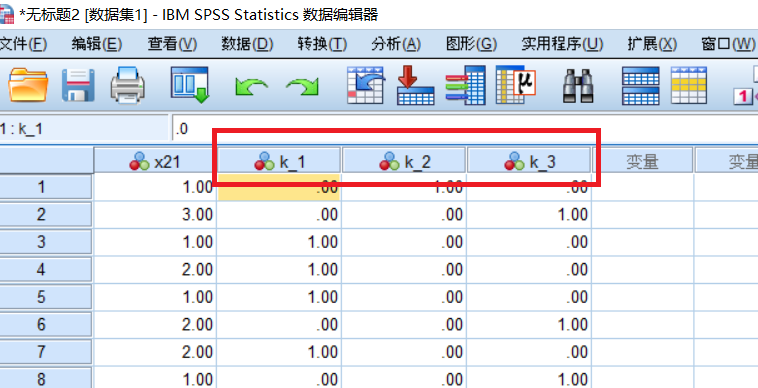Screen dimensions: 758x388
Task: Select row header 8
Action: (45, 378)
